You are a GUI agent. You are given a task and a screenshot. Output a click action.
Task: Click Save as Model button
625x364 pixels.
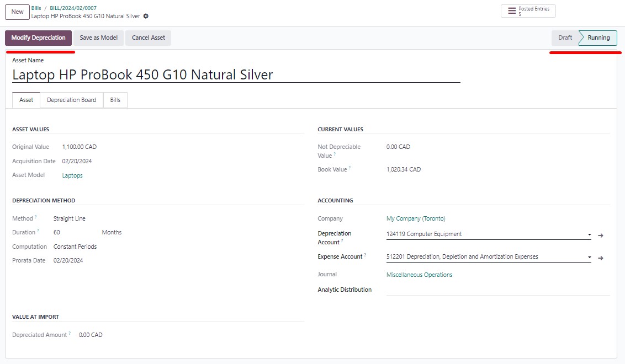pos(98,38)
